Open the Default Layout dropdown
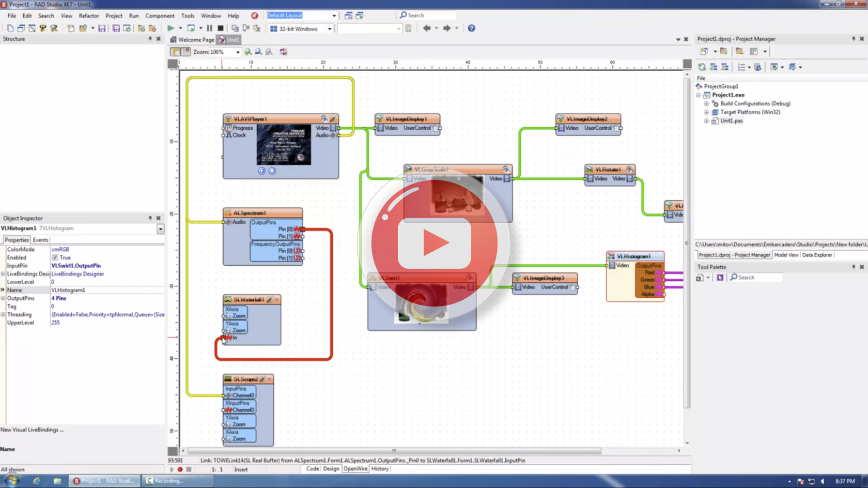 pyautogui.click(x=333, y=15)
